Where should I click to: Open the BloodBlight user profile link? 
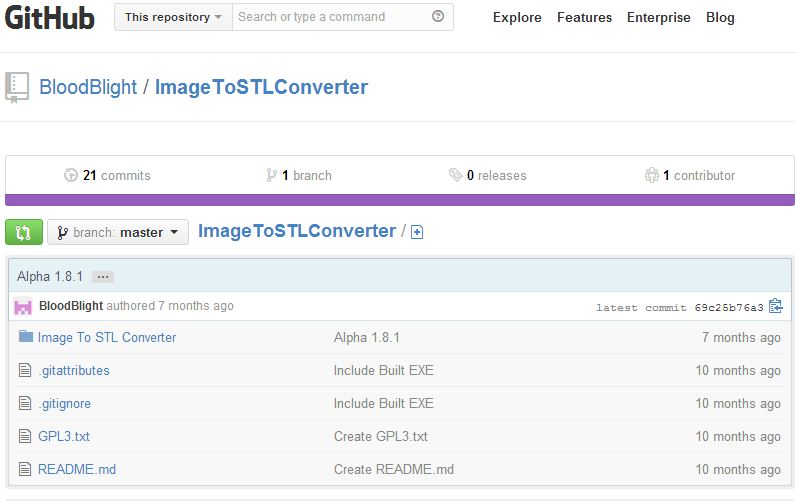(x=88, y=87)
